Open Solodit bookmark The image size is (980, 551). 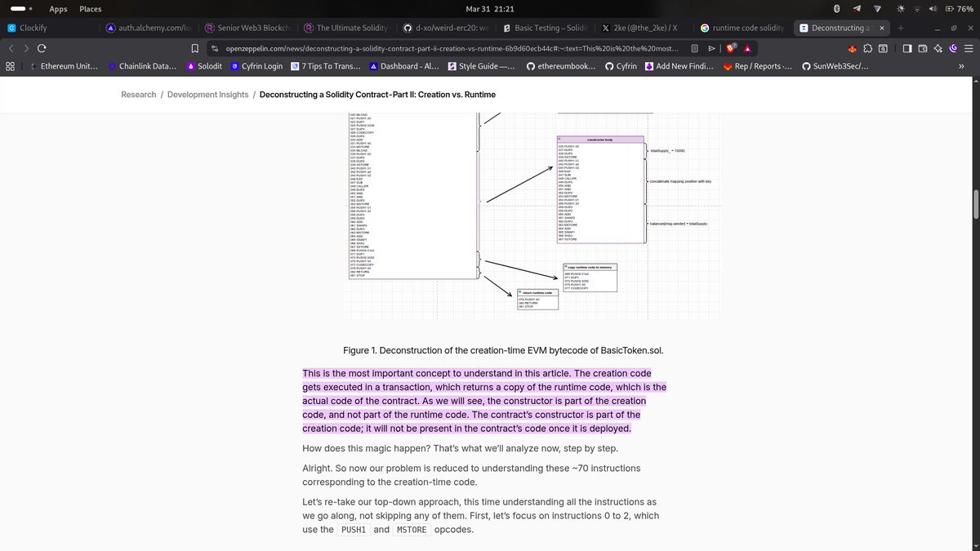pyautogui.click(x=204, y=66)
